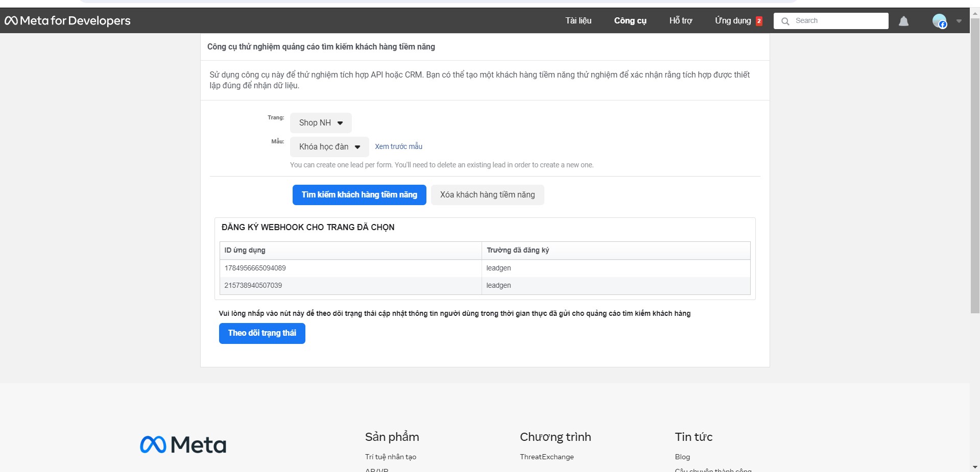Open the ThreatExchange footer link
980x472 pixels.
click(x=547, y=457)
